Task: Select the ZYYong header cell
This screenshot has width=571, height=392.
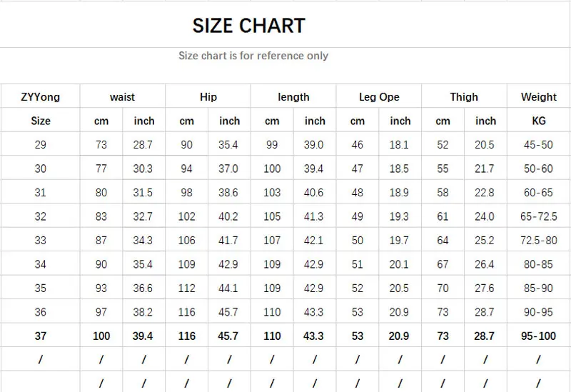Action: click(x=40, y=97)
